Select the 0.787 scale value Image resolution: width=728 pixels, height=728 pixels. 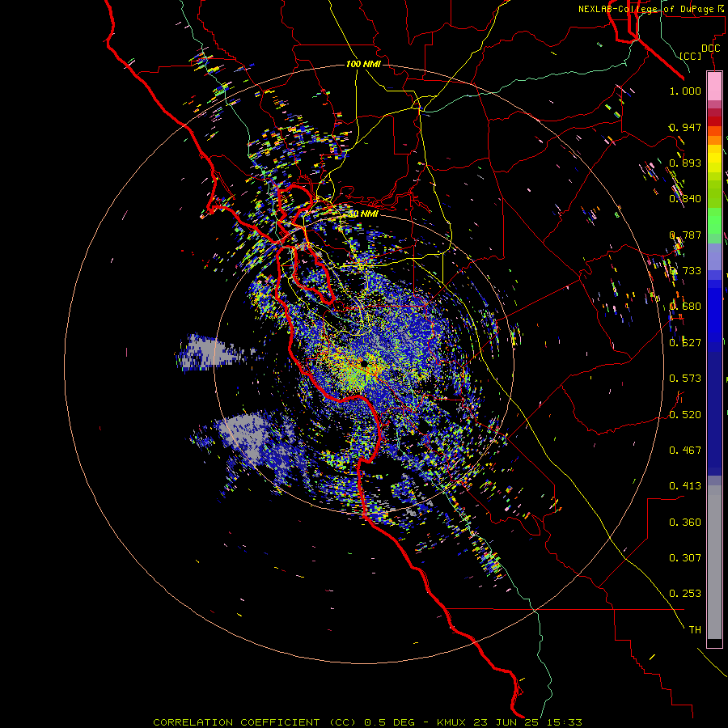click(685, 235)
